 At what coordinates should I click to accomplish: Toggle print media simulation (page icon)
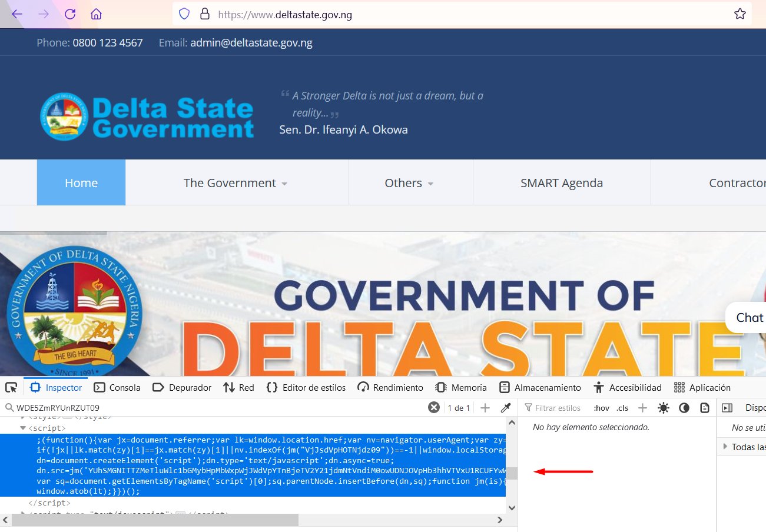[x=705, y=408]
